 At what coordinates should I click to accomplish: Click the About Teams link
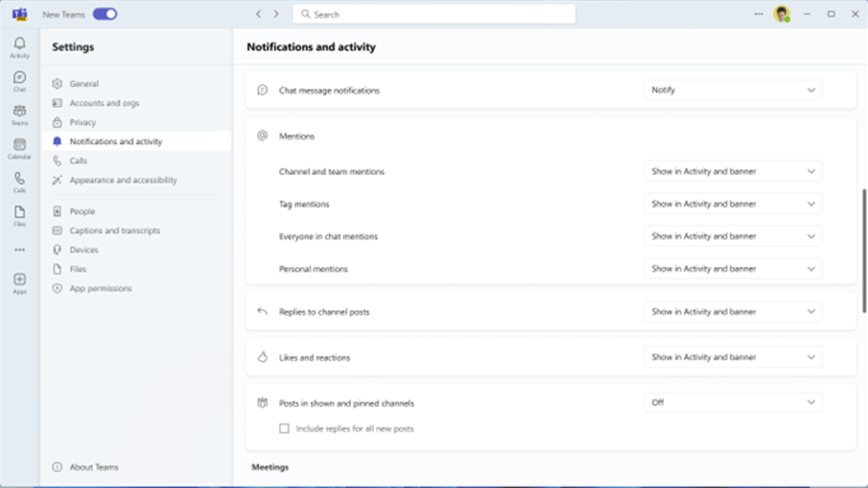93,467
